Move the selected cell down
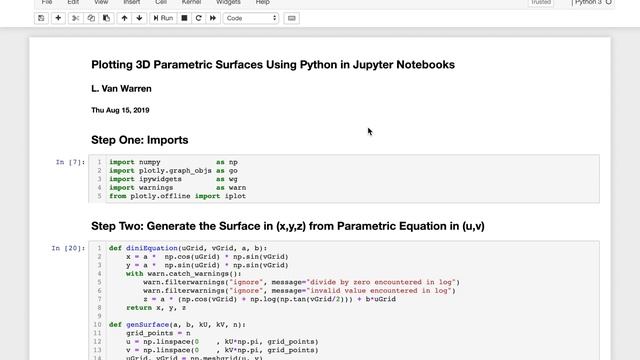This screenshot has width=640, height=360. 140,18
